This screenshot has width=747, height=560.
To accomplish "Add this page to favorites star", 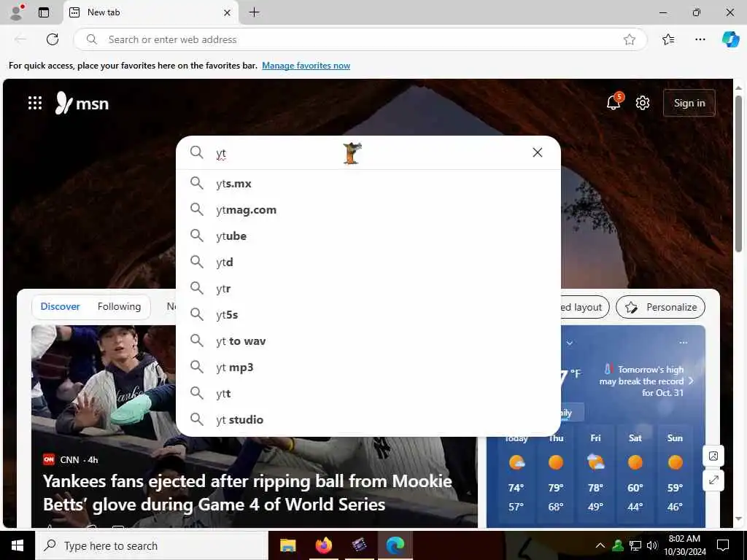I will tap(630, 39).
